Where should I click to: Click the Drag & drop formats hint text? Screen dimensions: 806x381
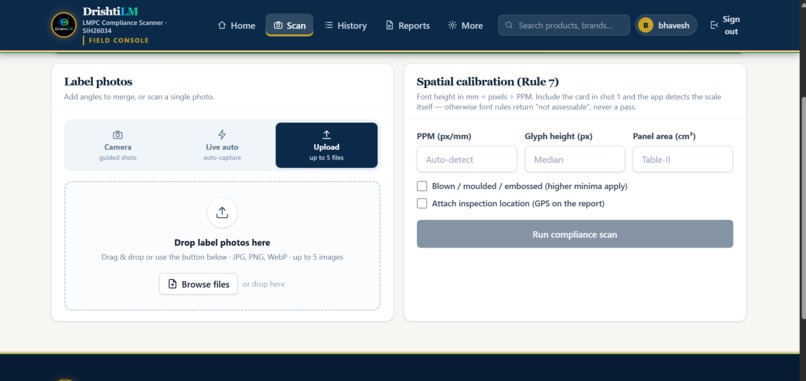pyautogui.click(x=222, y=257)
